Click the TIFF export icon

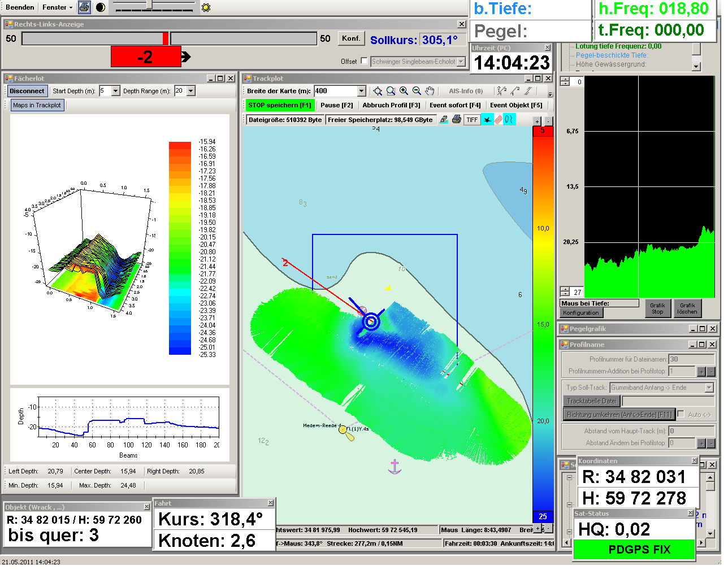(472, 120)
